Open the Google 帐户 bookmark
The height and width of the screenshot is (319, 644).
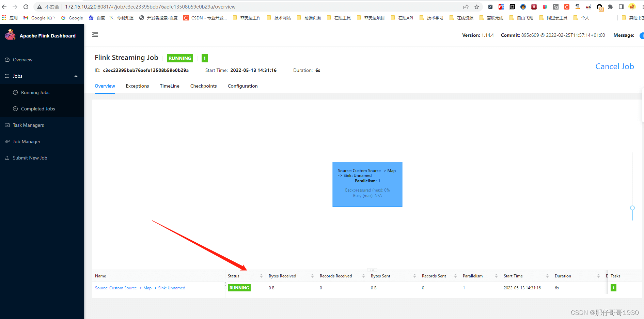tap(39, 18)
